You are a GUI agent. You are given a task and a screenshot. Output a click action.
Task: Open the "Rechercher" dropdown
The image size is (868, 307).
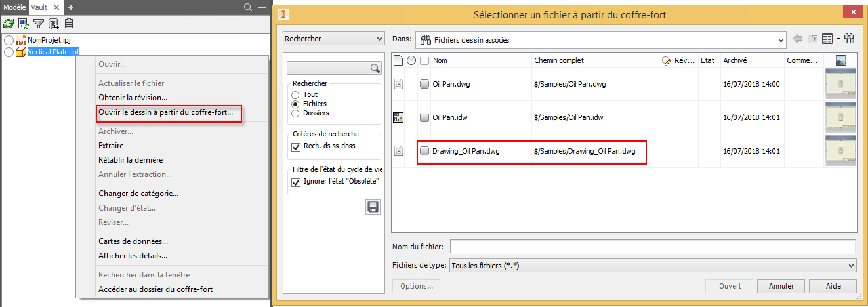pos(333,39)
